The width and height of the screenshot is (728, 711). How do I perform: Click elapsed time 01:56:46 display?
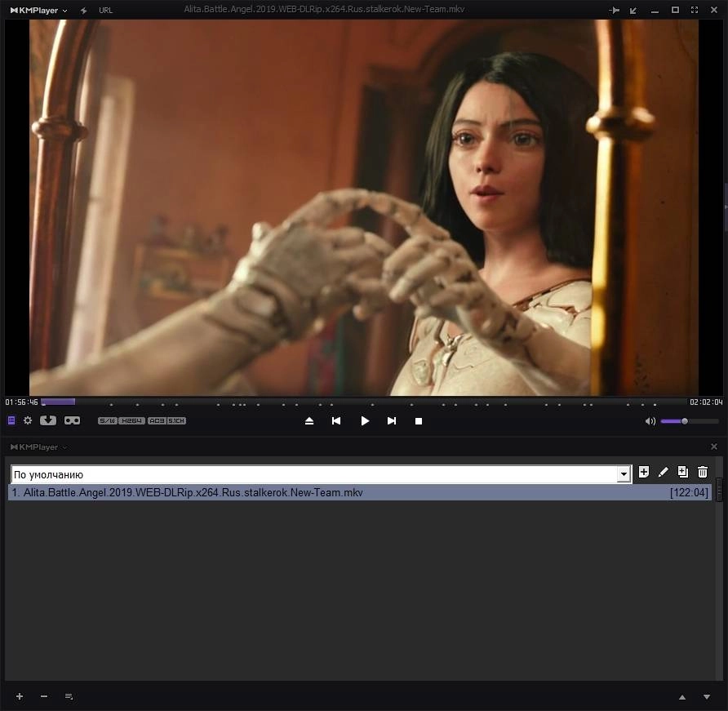coord(21,402)
